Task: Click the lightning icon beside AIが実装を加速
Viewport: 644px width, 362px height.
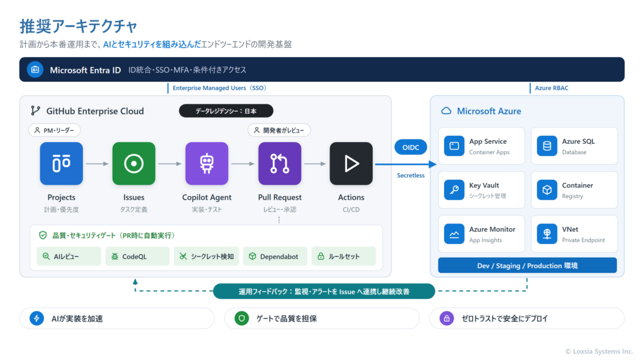Action: (x=36, y=318)
